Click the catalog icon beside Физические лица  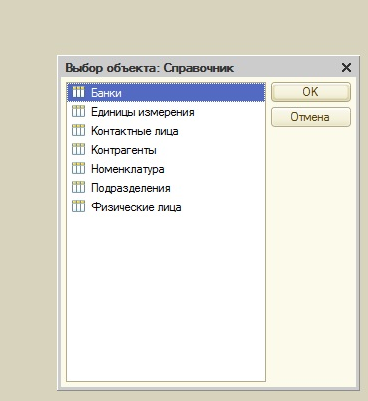78,206
